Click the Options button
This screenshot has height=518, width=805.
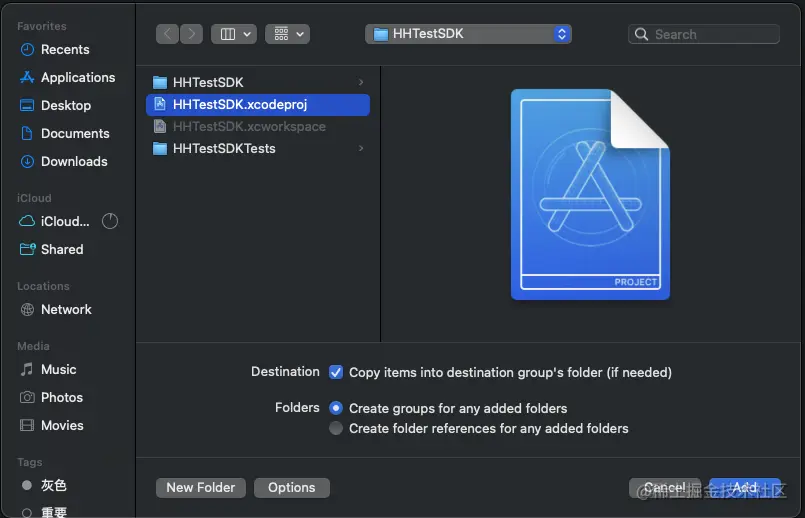coord(292,488)
